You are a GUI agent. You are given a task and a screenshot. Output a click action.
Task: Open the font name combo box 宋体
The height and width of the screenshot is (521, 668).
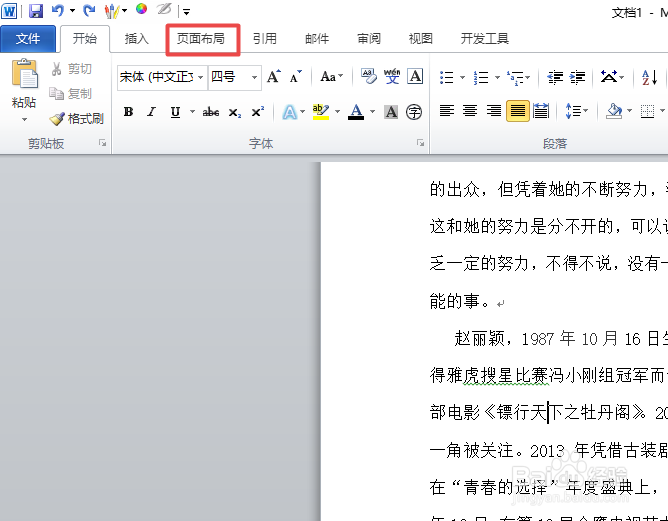tap(162, 77)
